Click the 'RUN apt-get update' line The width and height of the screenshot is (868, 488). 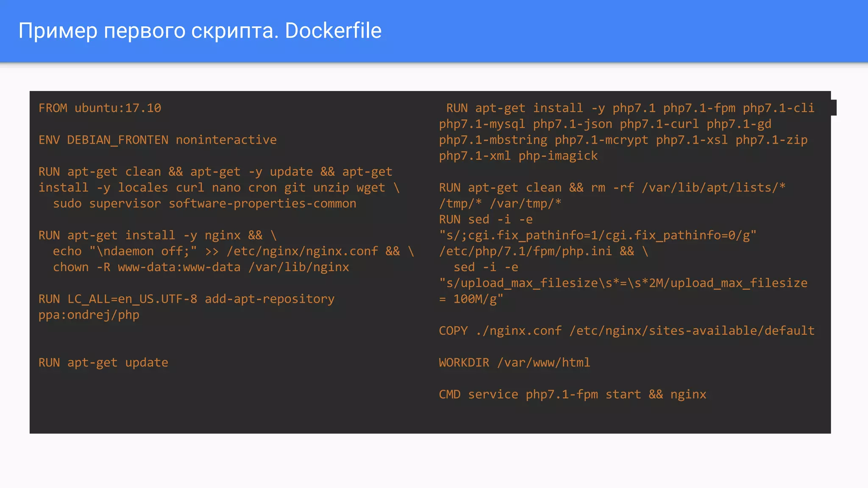[103, 363]
